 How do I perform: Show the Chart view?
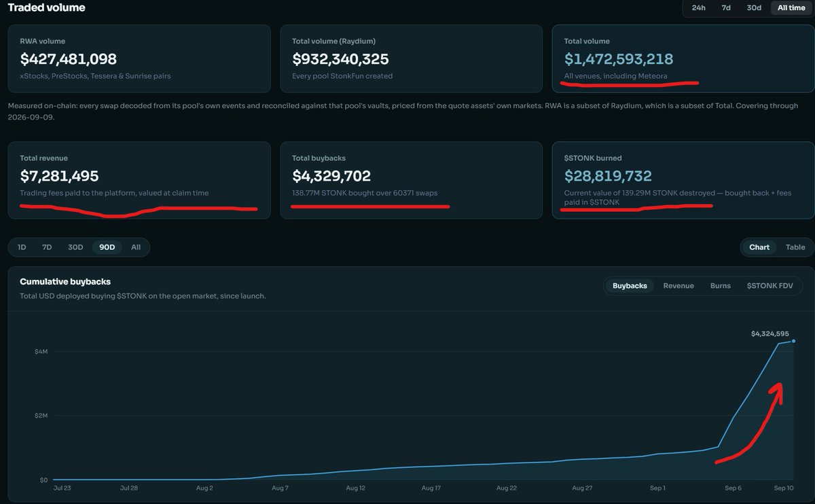click(759, 247)
